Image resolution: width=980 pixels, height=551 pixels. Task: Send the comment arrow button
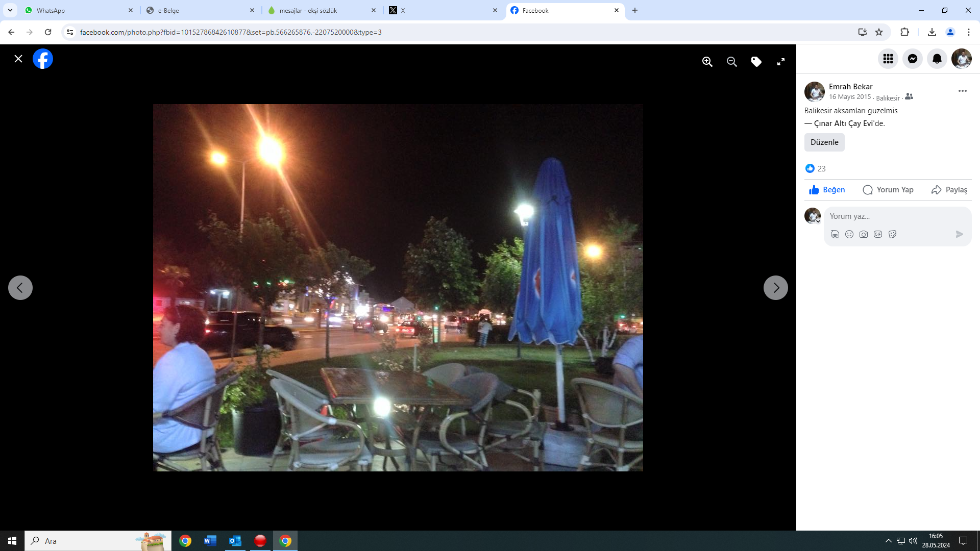tap(959, 234)
